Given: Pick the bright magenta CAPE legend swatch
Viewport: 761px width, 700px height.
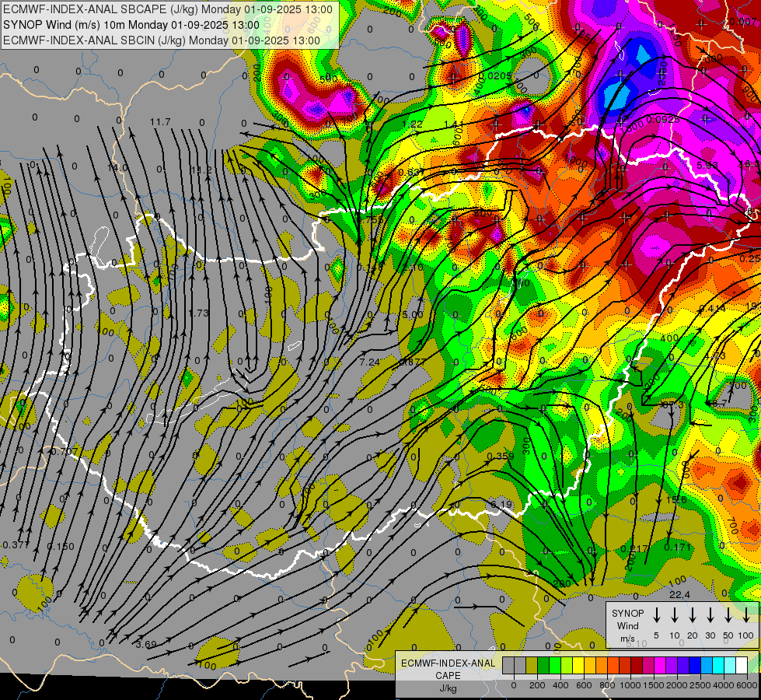Looking at the screenshot, I should pos(660,665).
